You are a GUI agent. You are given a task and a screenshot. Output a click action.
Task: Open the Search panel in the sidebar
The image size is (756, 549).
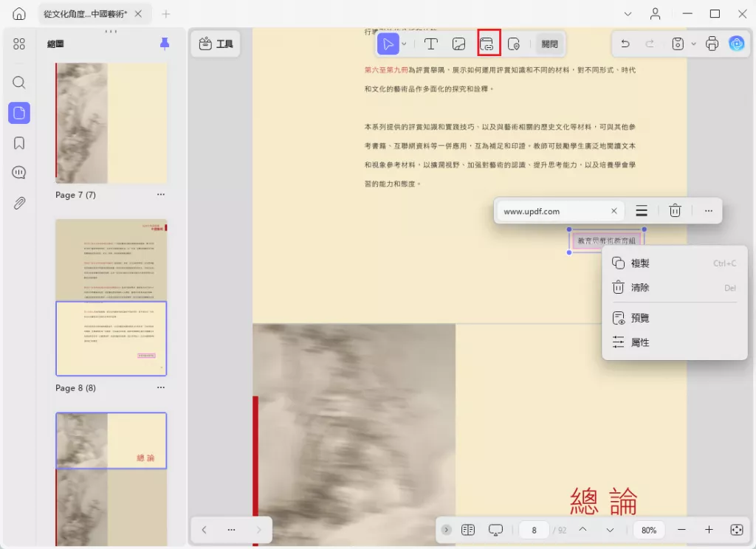(19, 83)
